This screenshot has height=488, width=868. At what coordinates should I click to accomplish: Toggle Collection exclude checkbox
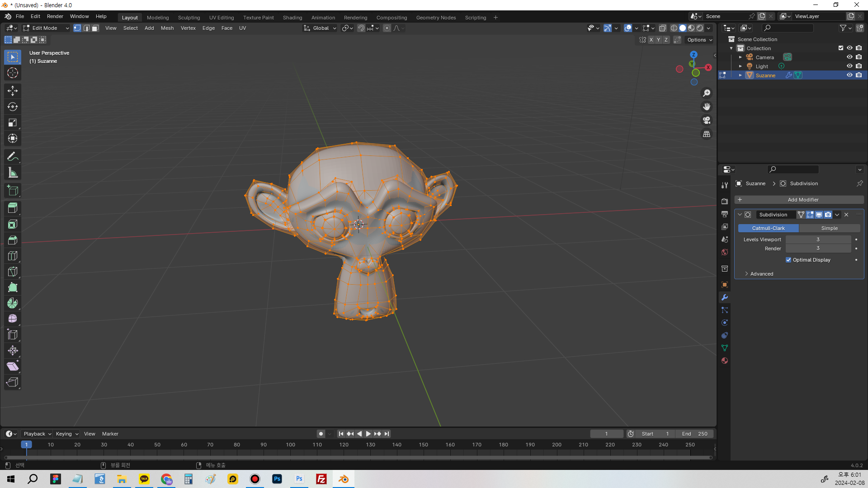click(841, 48)
